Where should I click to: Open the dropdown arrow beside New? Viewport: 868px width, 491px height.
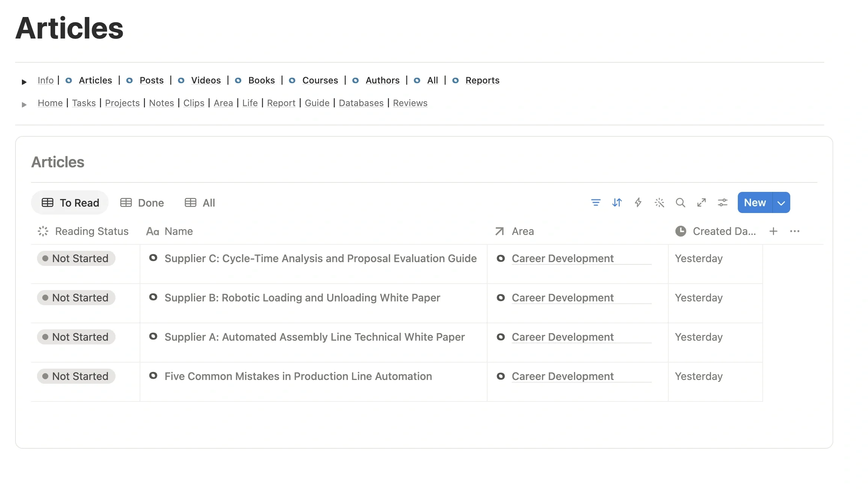click(x=781, y=203)
